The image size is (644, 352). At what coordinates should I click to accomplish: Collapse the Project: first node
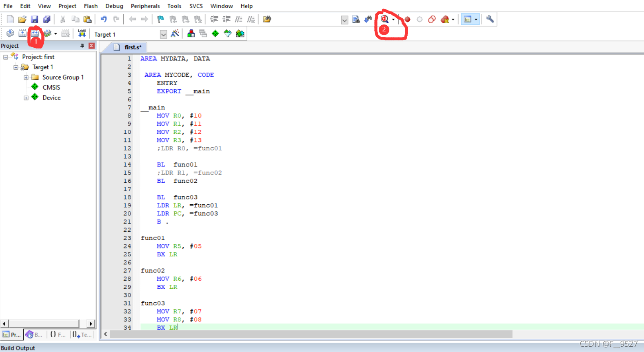pos(6,57)
